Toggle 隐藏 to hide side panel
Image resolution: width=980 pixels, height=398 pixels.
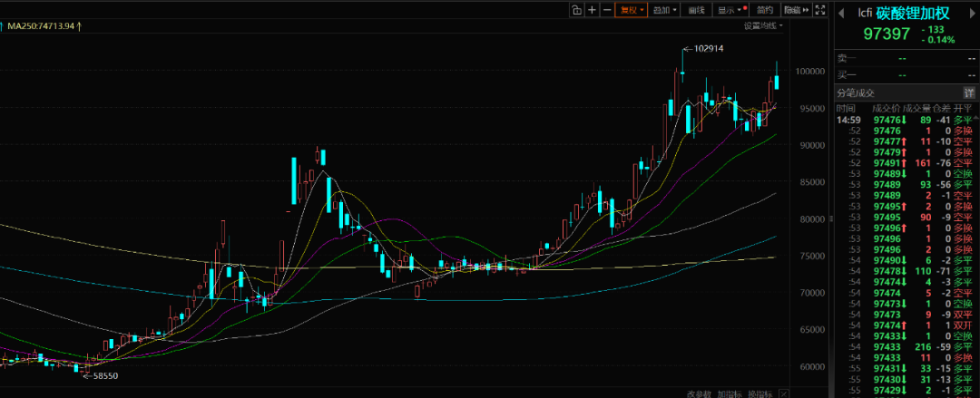(x=794, y=10)
